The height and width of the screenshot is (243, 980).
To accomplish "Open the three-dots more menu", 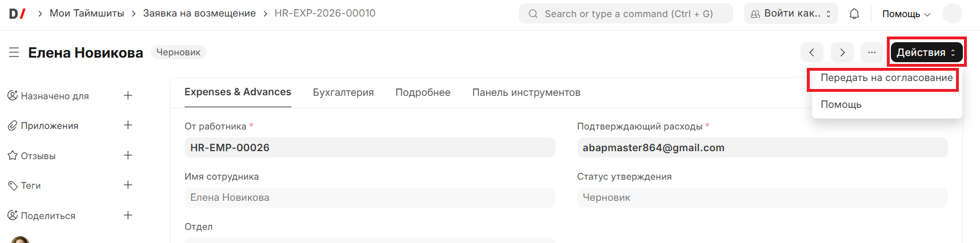I will tap(872, 52).
